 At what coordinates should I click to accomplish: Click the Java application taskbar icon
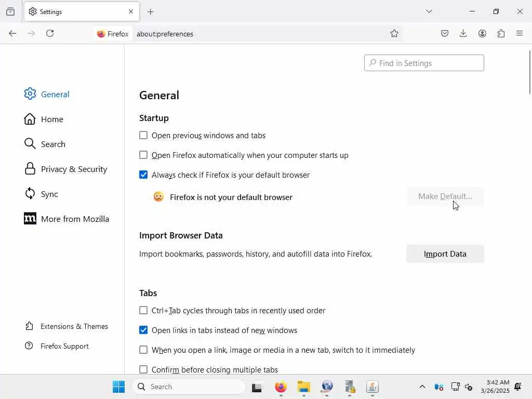pyautogui.click(x=373, y=387)
